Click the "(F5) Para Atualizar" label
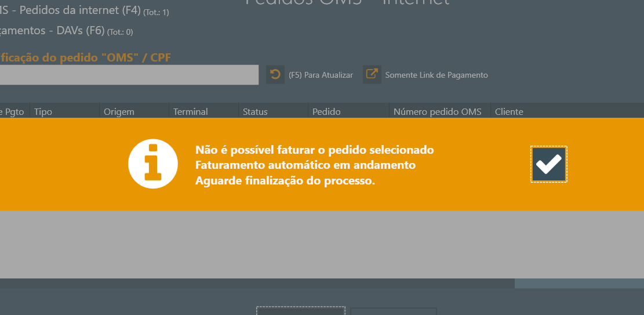This screenshot has height=315, width=644. click(321, 75)
